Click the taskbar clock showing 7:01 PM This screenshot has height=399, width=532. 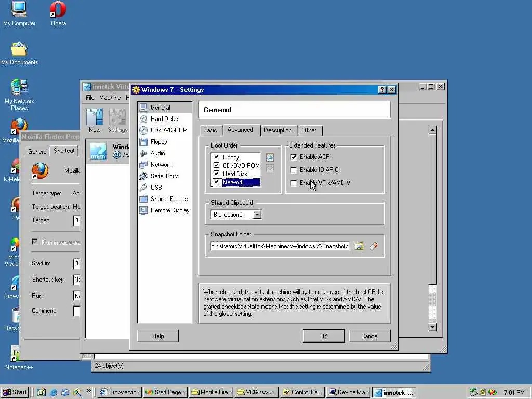(x=514, y=393)
